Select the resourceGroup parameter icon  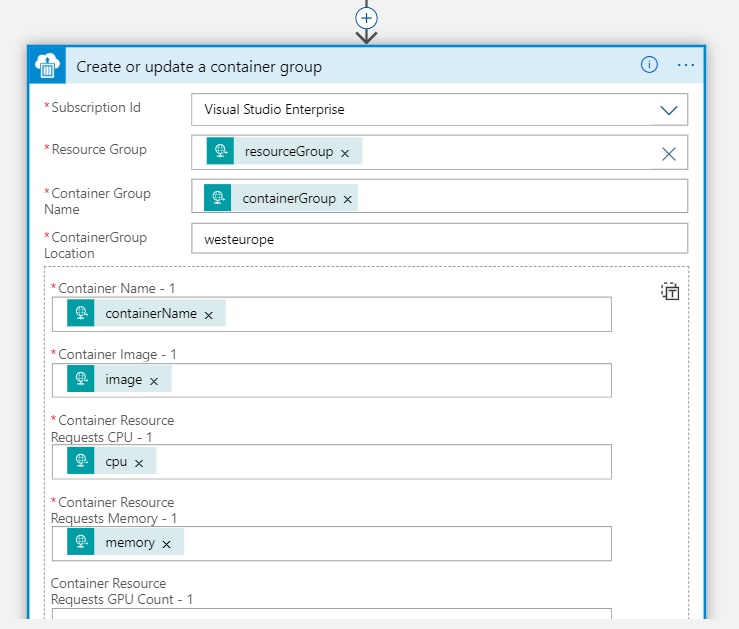coord(220,152)
